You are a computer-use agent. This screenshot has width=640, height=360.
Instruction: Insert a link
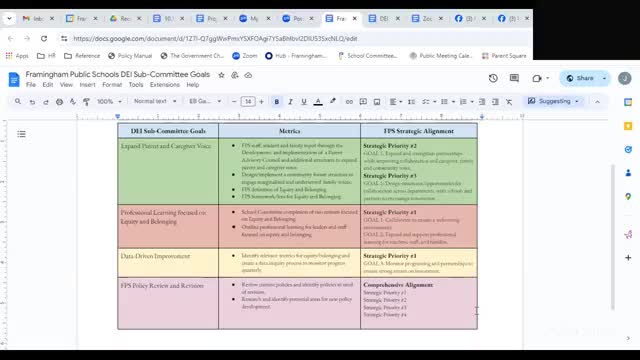(349, 102)
